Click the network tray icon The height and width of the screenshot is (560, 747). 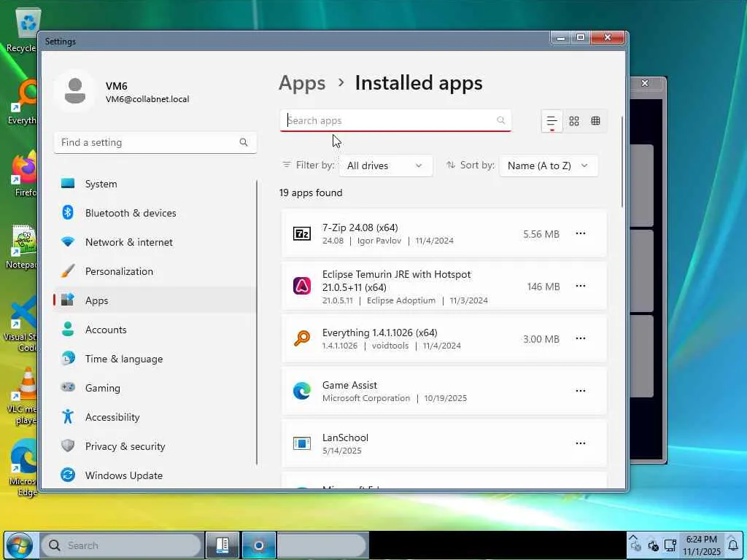point(670,545)
